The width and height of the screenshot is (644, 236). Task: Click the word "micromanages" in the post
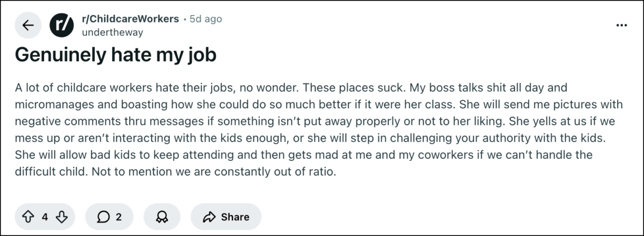tap(48, 104)
